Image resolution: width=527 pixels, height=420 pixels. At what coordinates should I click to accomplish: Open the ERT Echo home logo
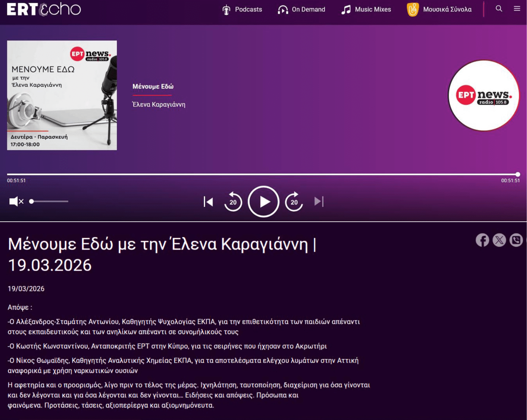pos(44,9)
